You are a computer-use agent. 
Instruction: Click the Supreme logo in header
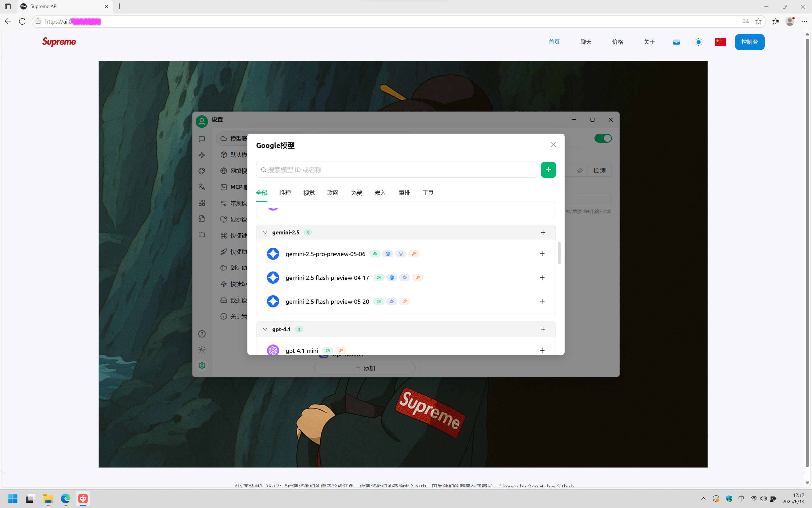[x=59, y=42]
